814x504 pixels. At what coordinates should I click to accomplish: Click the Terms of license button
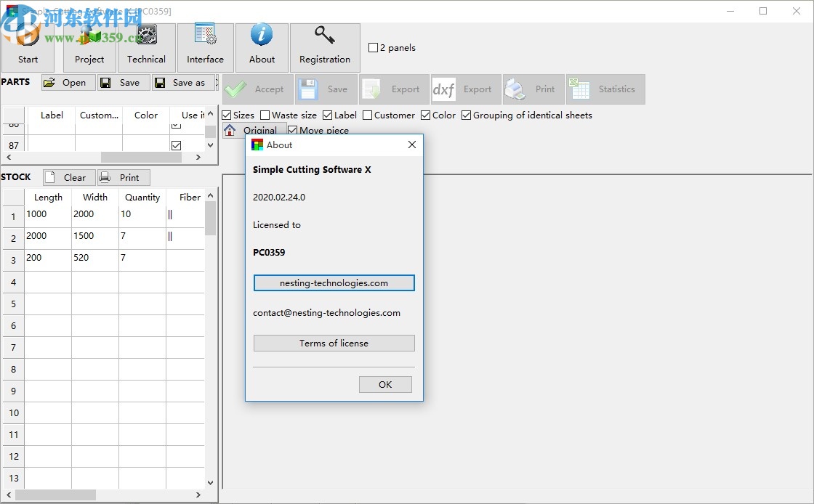(334, 343)
